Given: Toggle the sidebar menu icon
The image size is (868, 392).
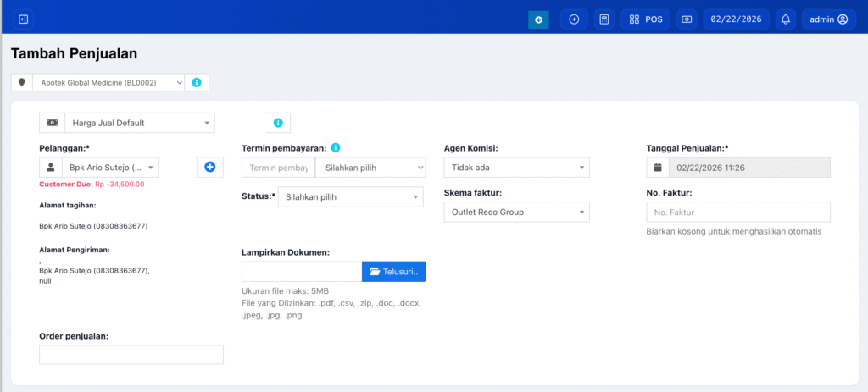Looking at the screenshot, I should coord(23,19).
